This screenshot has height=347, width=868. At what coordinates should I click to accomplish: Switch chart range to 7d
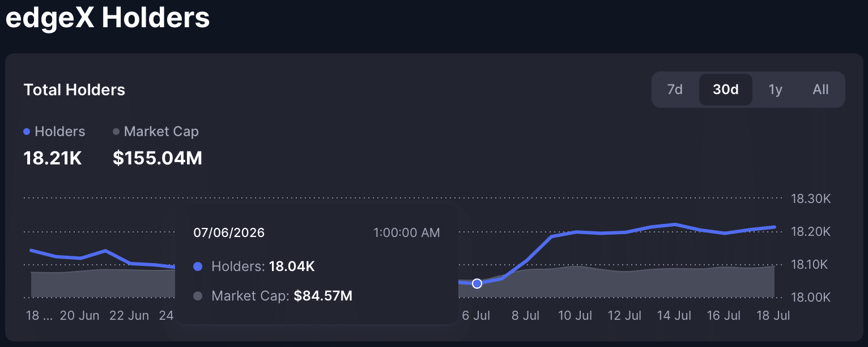coord(675,90)
